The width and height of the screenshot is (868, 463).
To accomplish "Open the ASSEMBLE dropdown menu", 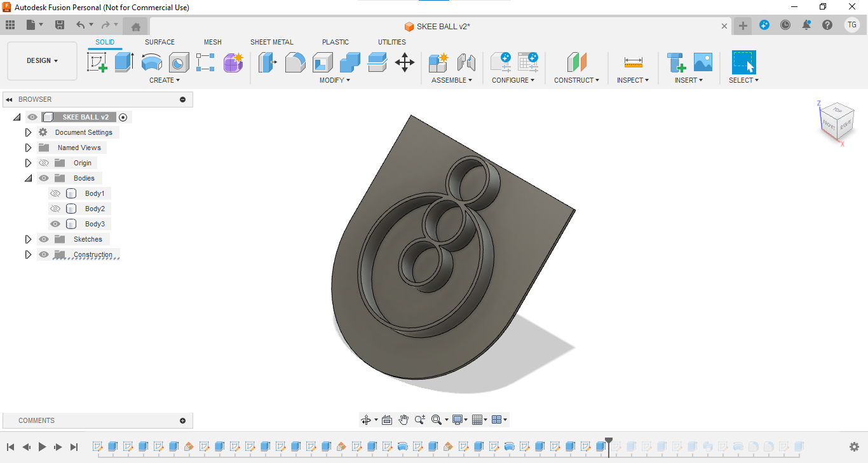I will point(452,80).
